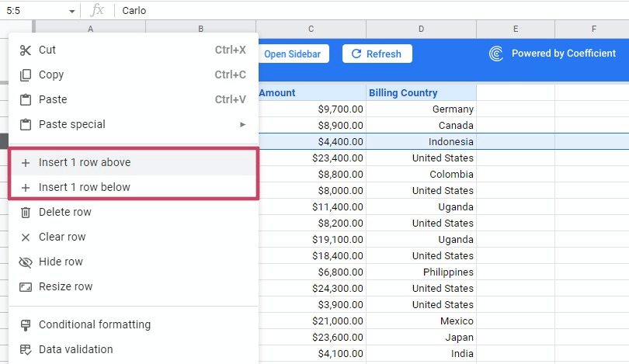This screenshot has height=364, width=629.
Task: Open Data validation menu entry
Action: (x=134, y=349)
